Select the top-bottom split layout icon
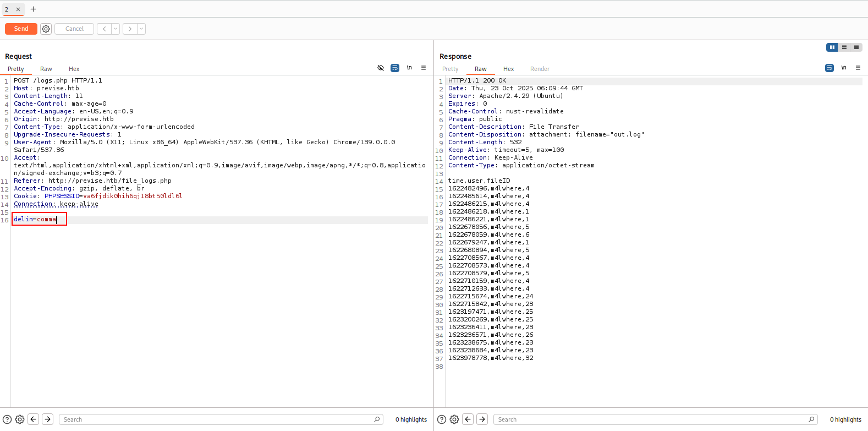Image resolution: width=868 pixels, height=431 pixels. [x=844, y=47]
